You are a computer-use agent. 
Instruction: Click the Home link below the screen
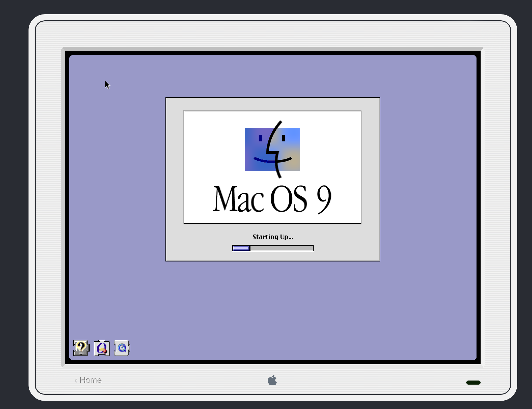pos(91,380)
